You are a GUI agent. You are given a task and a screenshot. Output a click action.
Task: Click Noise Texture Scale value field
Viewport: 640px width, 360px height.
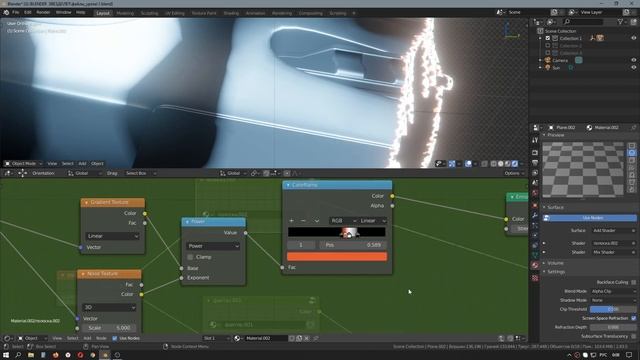(x=109, y=328)
